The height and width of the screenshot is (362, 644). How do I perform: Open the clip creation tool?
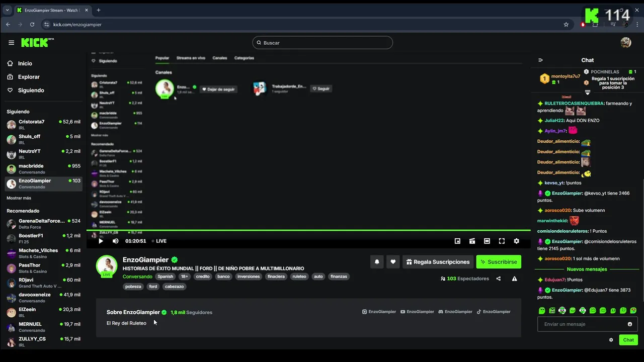tap(472, 241)
